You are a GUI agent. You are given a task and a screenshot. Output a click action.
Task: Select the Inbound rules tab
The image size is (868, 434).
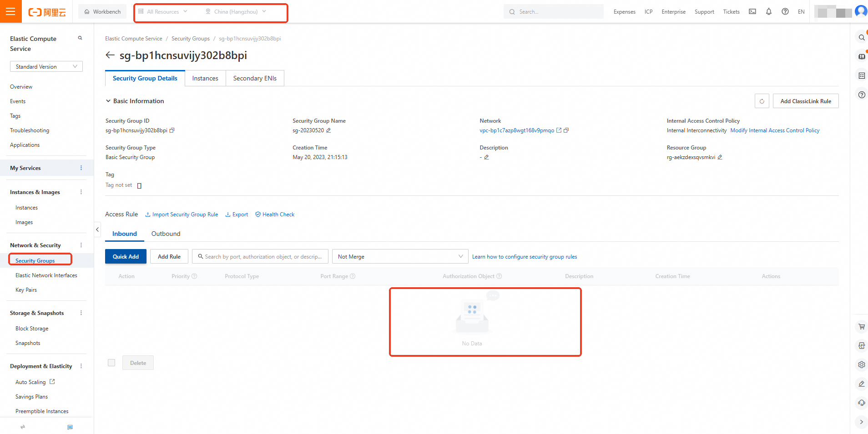coord(125,234)
